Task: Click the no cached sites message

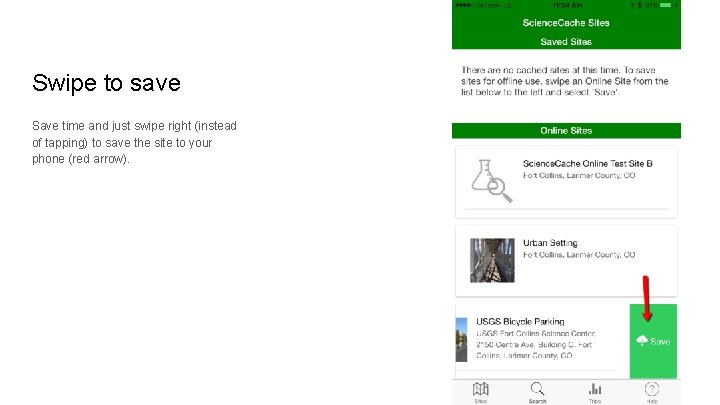Action: (564, 81)
